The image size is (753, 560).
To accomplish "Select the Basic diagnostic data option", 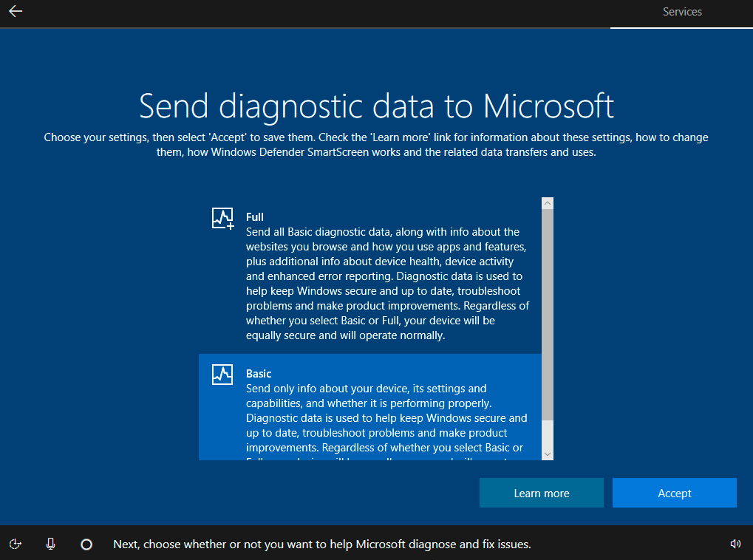I will 369,407.
